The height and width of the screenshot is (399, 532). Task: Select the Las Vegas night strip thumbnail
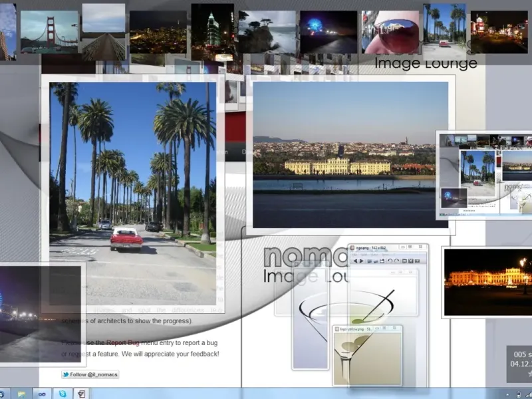click(x=499, y=32)
